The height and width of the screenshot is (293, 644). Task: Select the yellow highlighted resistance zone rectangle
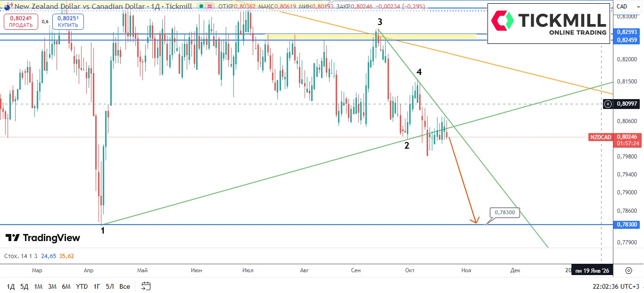pyautogui.click(x=370, y=36)
